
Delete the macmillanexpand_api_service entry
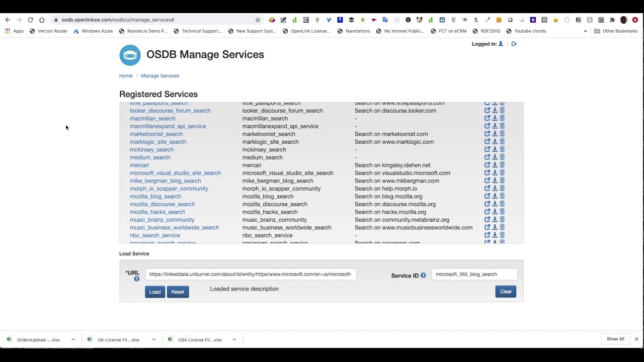502,126
